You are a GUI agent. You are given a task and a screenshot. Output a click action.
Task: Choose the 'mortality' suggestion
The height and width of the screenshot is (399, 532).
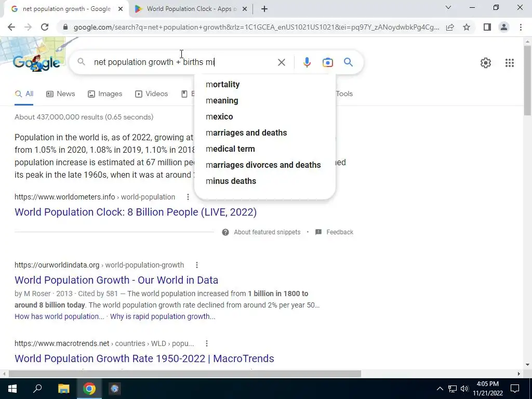coord(222,85)
